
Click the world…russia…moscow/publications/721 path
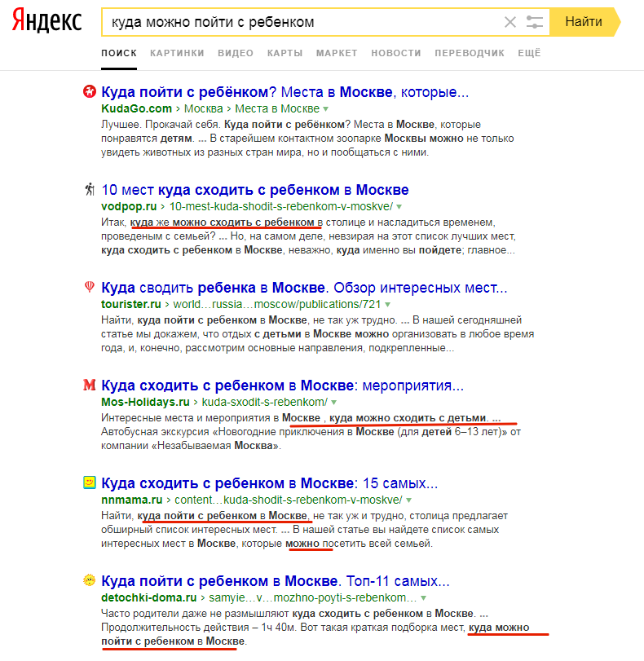277,304
